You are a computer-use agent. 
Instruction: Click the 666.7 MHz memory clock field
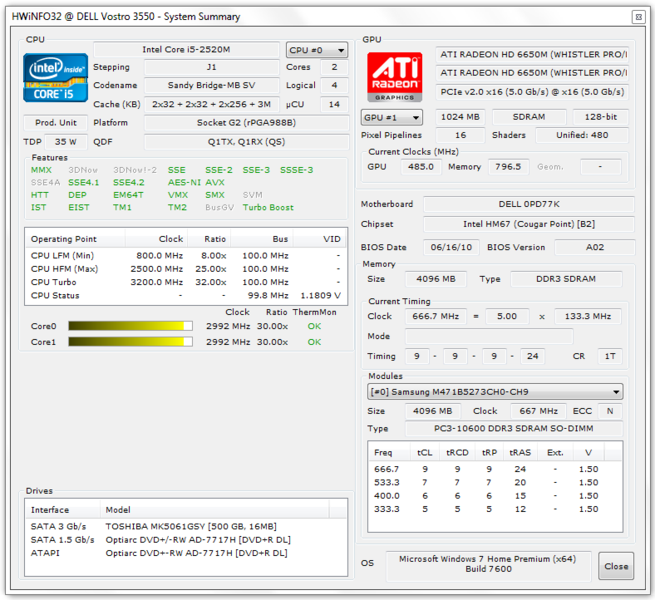tap(435, 316)
